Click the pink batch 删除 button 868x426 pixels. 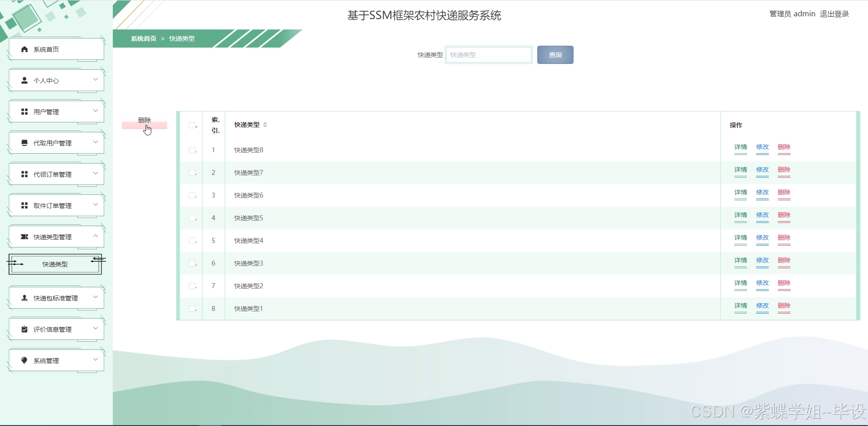[145, 121]
